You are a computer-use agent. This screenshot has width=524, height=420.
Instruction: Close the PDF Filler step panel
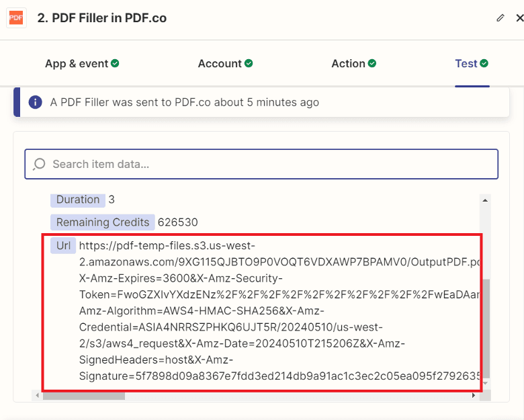tap(519, 18)
